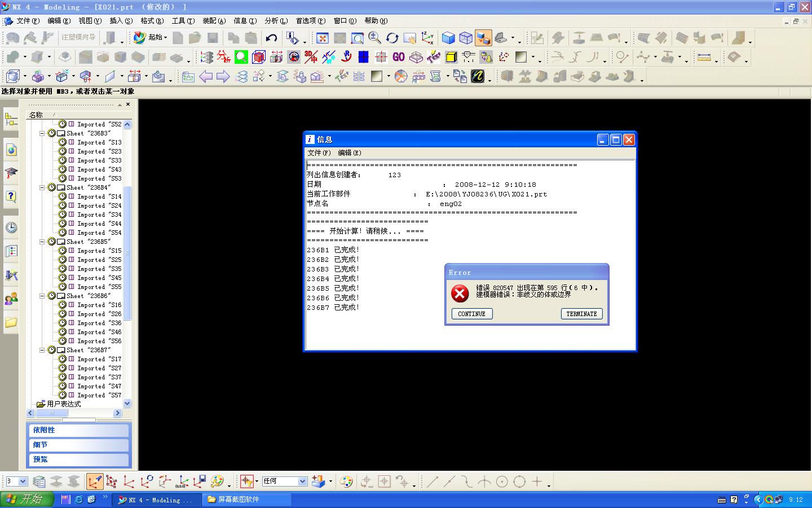Click the yellow cube toolbar icon
Viewport: 812px width, 508px height.
tap(451, 57)
